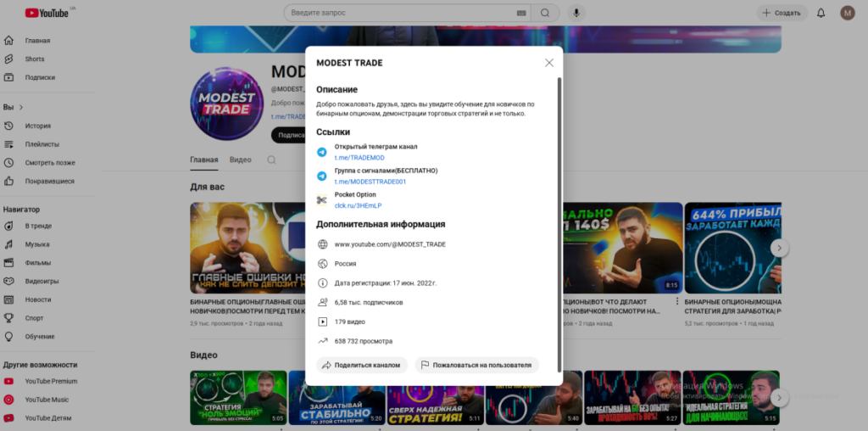Open the ГЛАВНЫЕ ОШИБКИ video thumbnail
The width and height of the screenshot is (868, 431).
248,248
